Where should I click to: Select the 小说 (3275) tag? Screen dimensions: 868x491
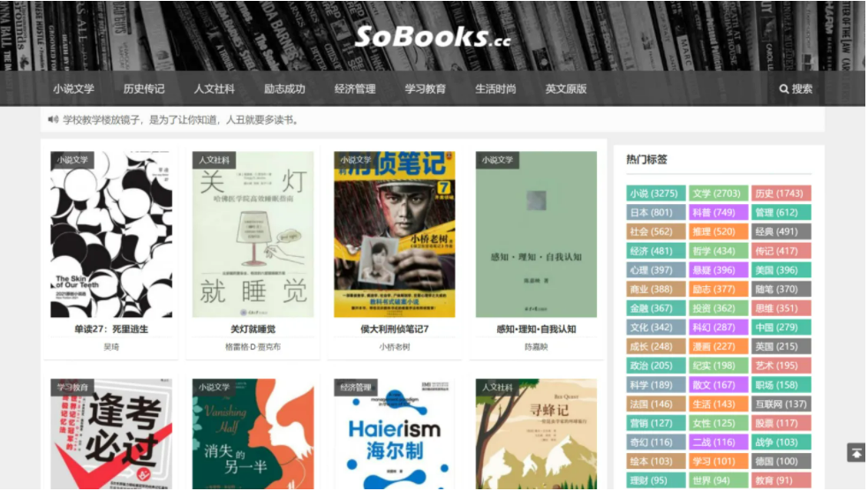[x=656, y=193]
